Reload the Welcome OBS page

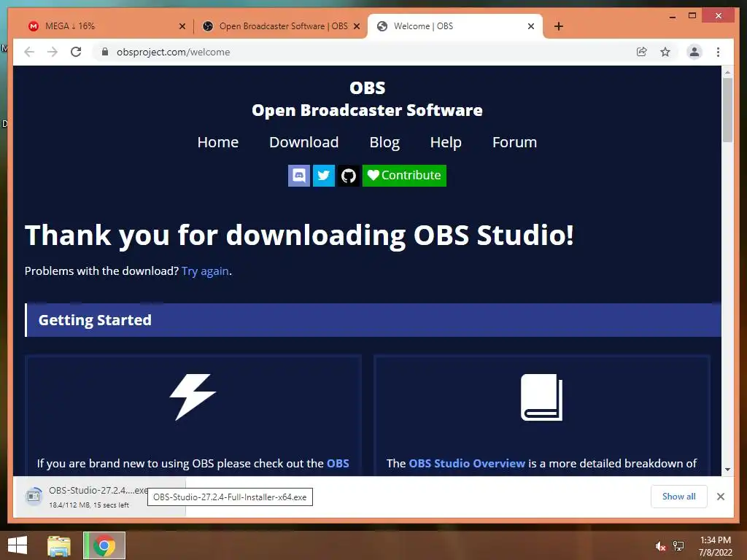click(x=76, y=52)
